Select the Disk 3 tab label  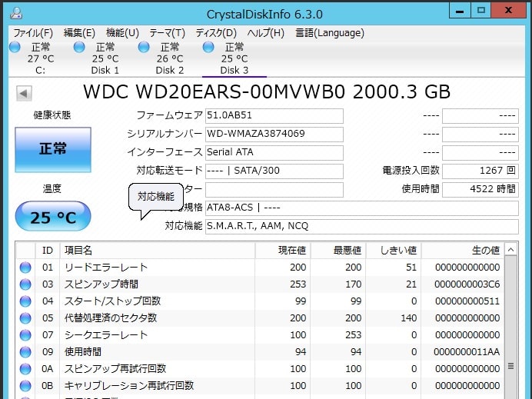234,70
